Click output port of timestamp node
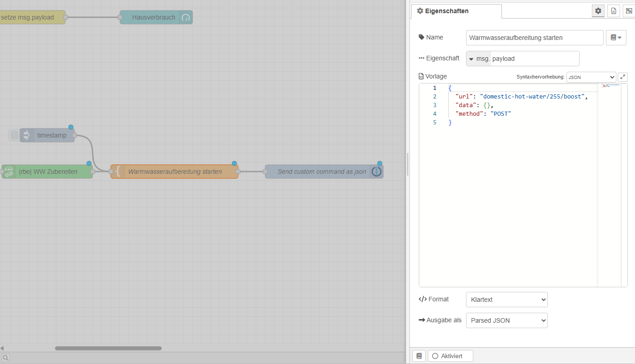 pyautogui.click(x=74, y=135)
